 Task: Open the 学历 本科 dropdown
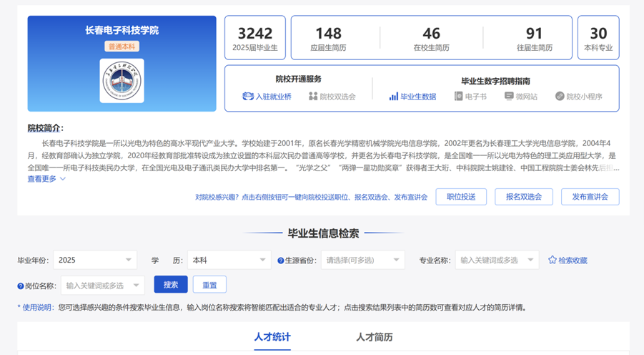click(229, 260)
